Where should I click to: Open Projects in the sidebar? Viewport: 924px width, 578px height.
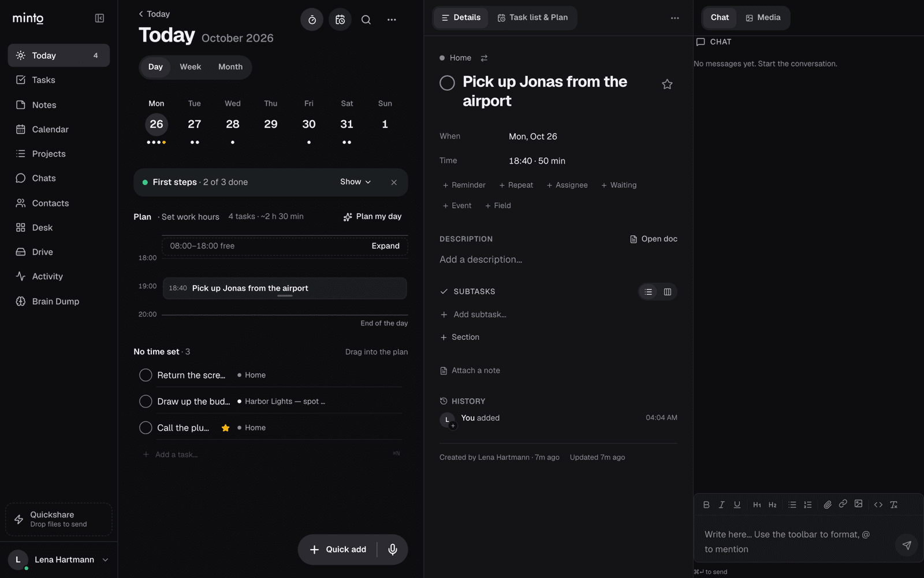pyautogui.click(x=59, y=154)
